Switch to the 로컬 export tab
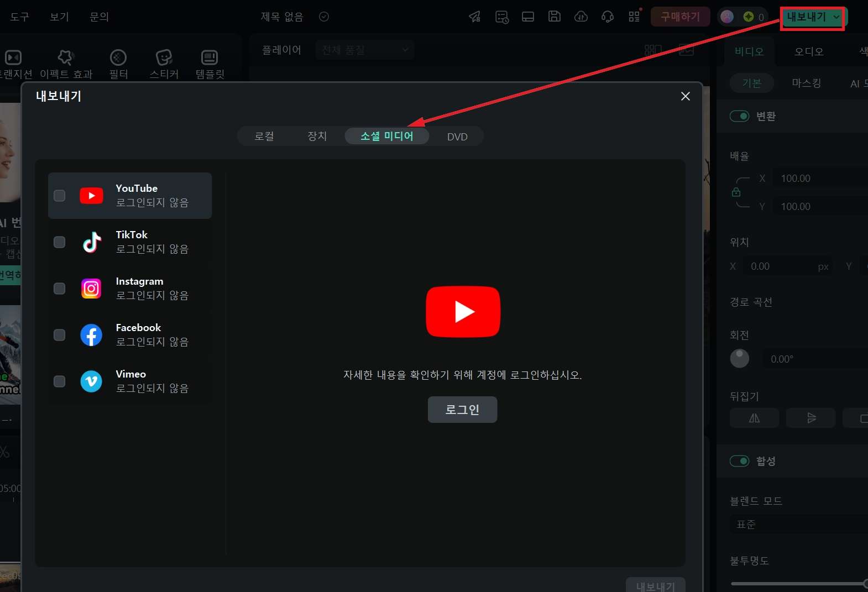 (x=264, y=137)
